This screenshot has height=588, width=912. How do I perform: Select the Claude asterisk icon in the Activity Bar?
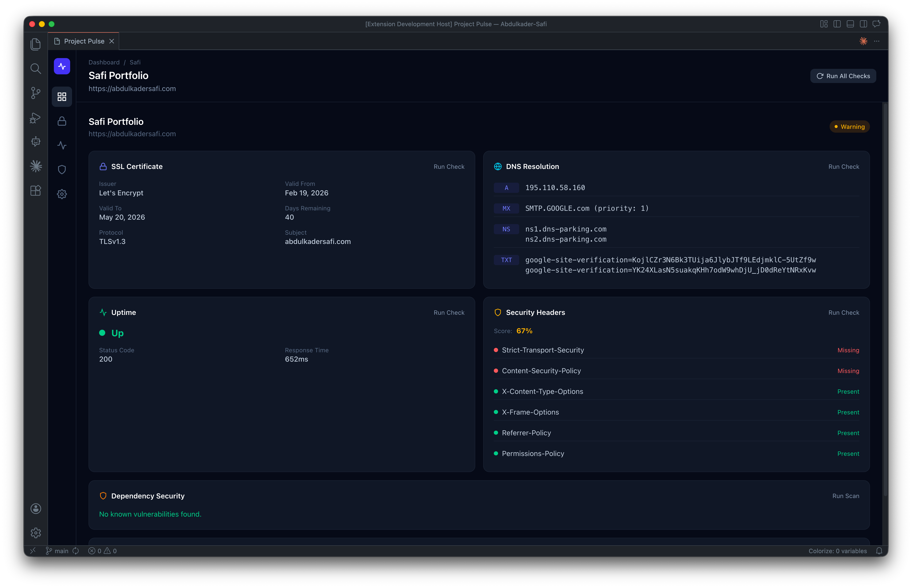pos(35,166)
